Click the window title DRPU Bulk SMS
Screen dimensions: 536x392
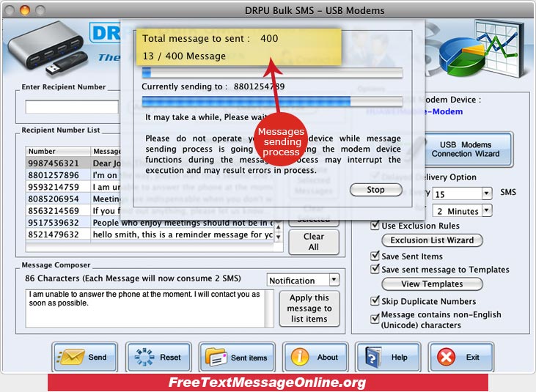click(315, 10)
